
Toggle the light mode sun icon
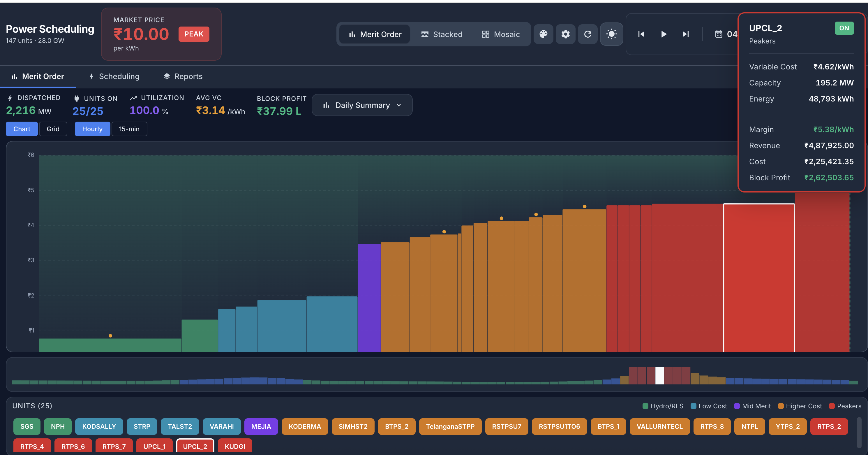[612, 34]
